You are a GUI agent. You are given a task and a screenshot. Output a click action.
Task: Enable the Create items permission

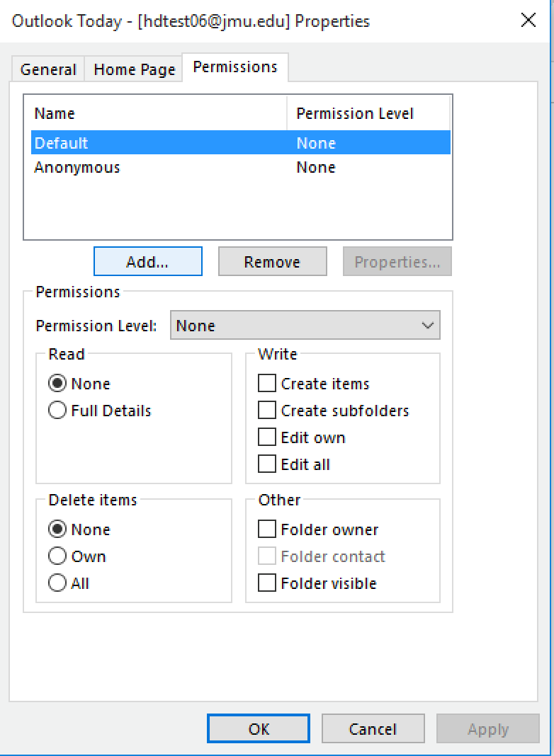(x=267, y=383)
